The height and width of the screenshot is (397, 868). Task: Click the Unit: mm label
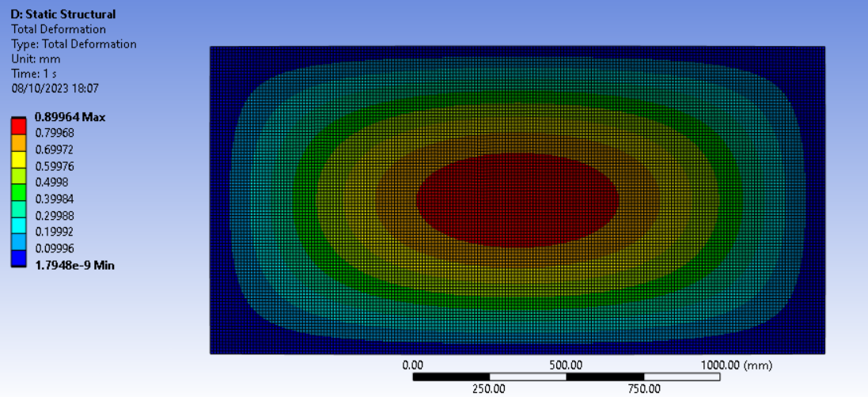pyautogui.click(x=36, y=59)
